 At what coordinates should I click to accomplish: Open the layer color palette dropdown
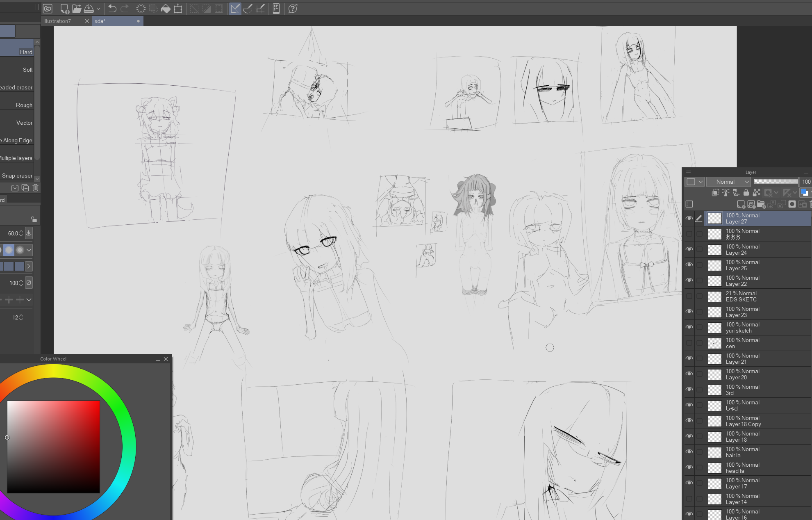coord(701,182)
